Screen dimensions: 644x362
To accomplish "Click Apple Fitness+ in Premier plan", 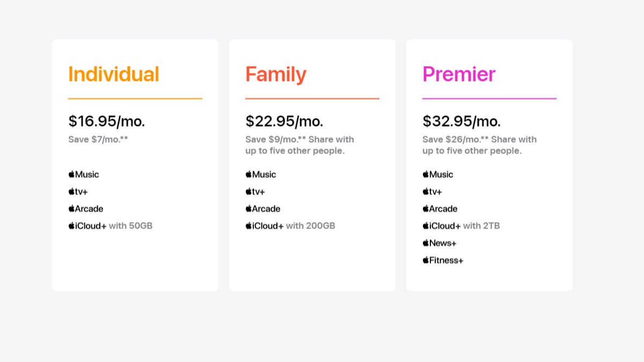I will coord(443,260).
